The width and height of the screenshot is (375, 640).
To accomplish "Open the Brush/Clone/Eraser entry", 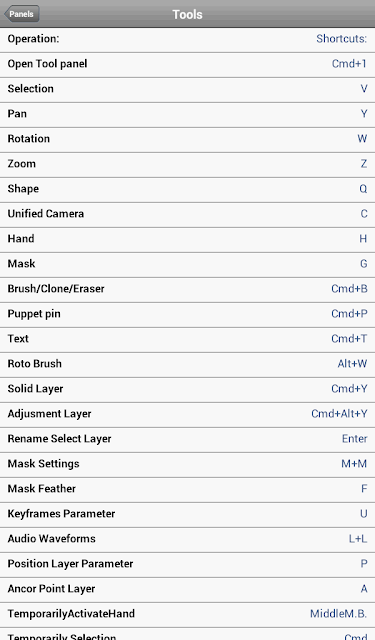I will click(187, 290).
